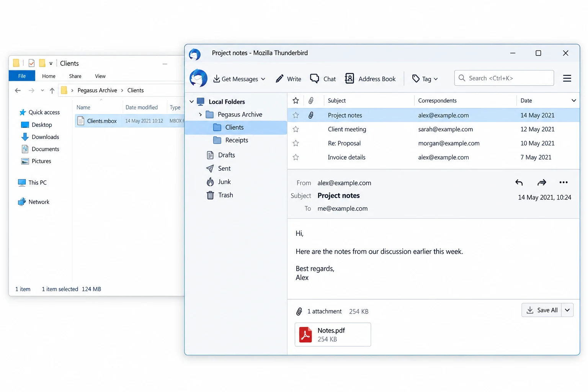This screenshot has width=588, height=392.
Task: Sort messages by the Correspondents column
Action: click(x=437, y=101)
